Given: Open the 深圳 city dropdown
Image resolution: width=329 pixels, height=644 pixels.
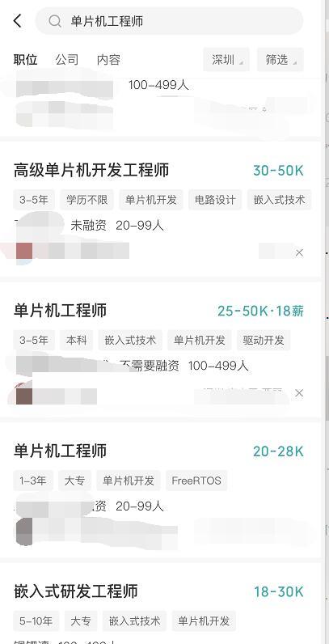Looking at the screenshot, I should pos(226,60).
